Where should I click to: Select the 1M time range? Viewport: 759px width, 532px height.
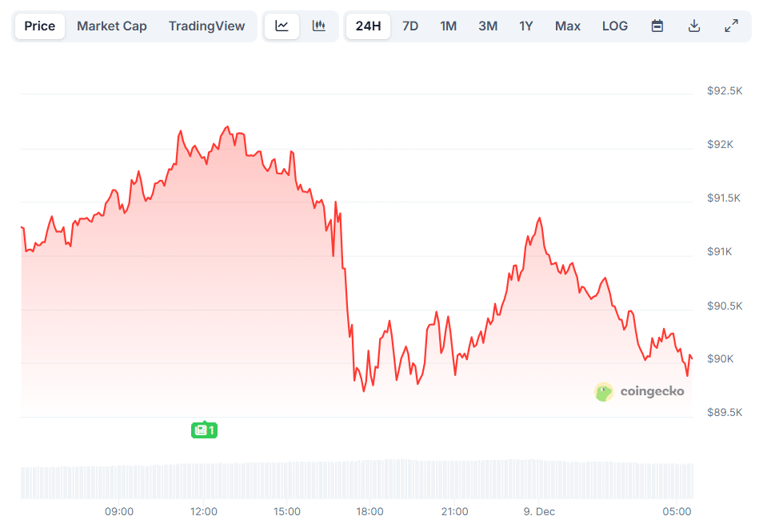(448, 26)
